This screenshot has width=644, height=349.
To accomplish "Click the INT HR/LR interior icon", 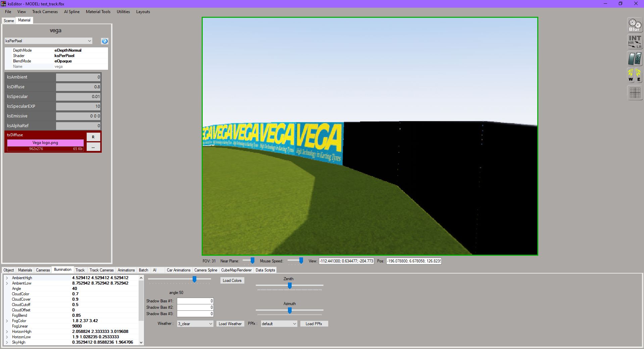I will point(635,42).
